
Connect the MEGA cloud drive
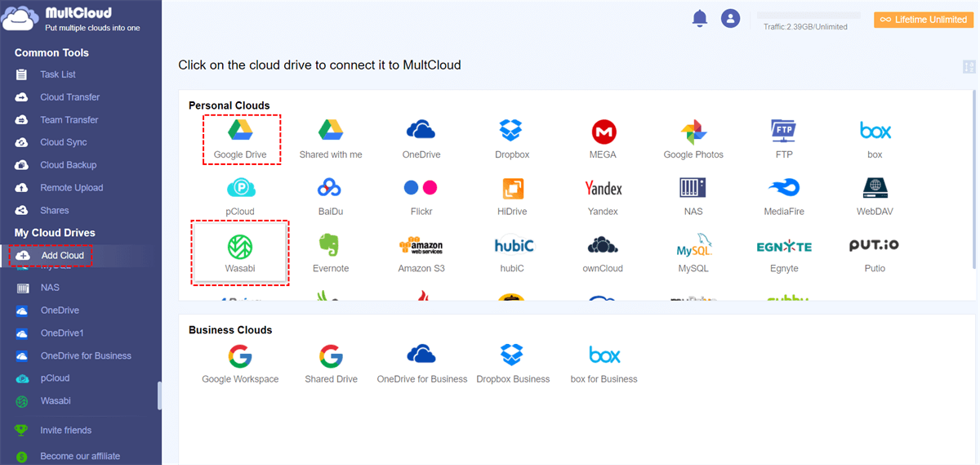click(x=604, y=139)
